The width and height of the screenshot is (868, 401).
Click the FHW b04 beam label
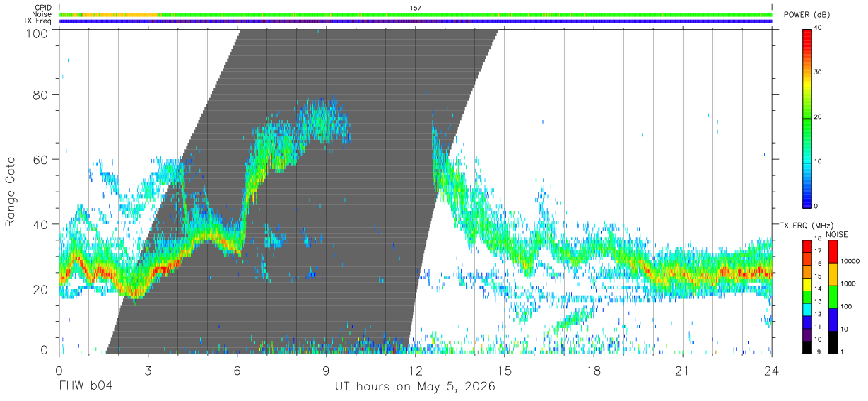point(85,387)
